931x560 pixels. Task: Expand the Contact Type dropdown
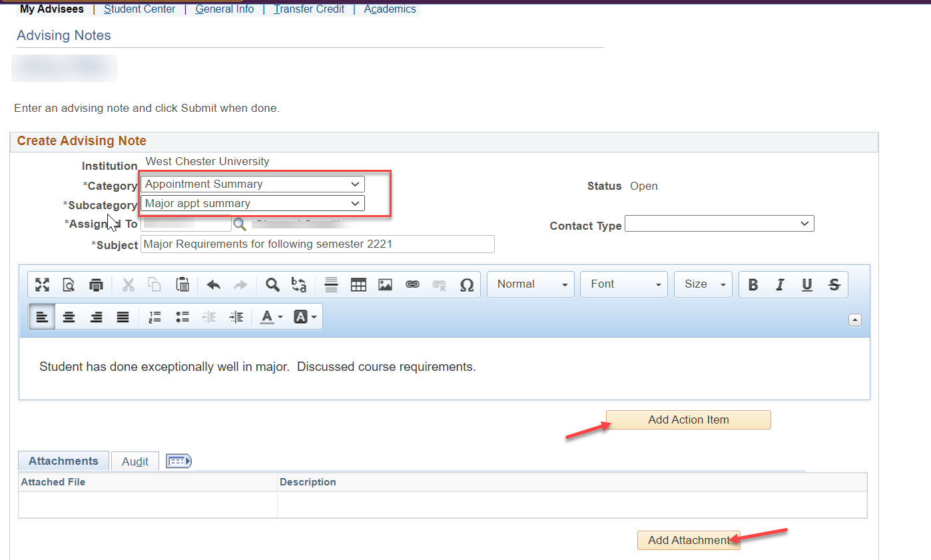(x=719, y=224)
